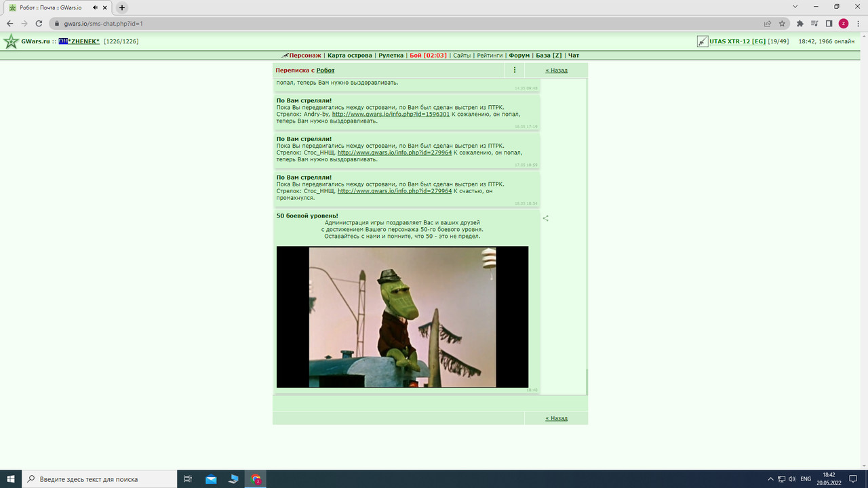868x488 pixels.
Task: Close the Робот :: Почта browser tab
Action: click(105, 7)
